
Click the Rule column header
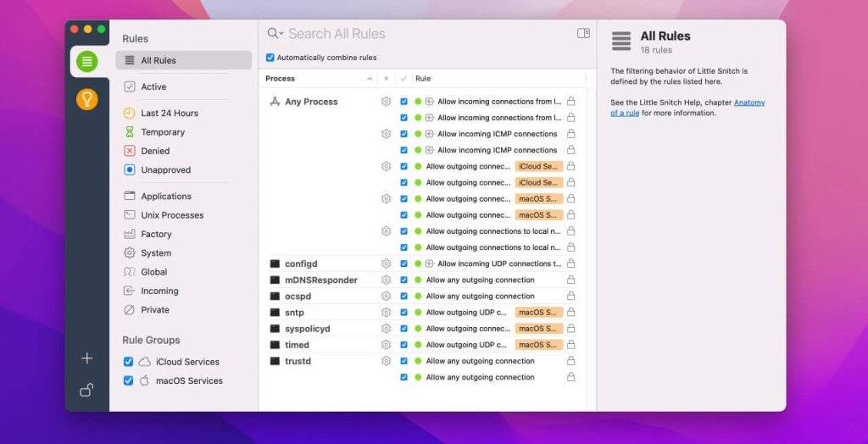[423, 79]
